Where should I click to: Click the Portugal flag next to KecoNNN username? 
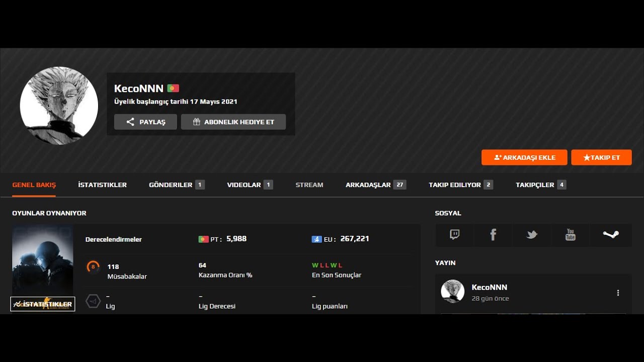click(173, 88)
